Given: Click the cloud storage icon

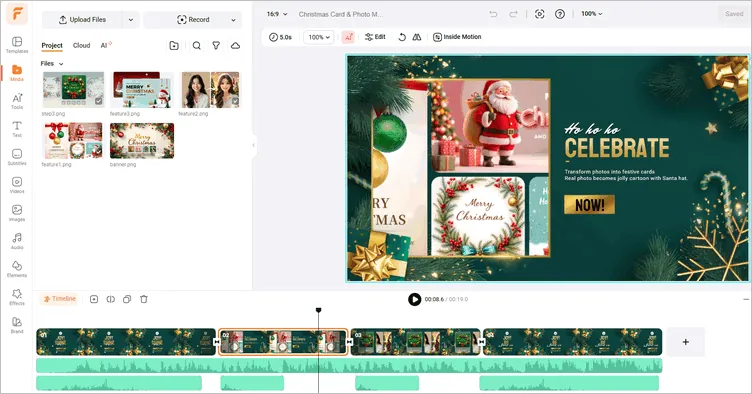Looking at the screenshot, I should tap(235, 46).
